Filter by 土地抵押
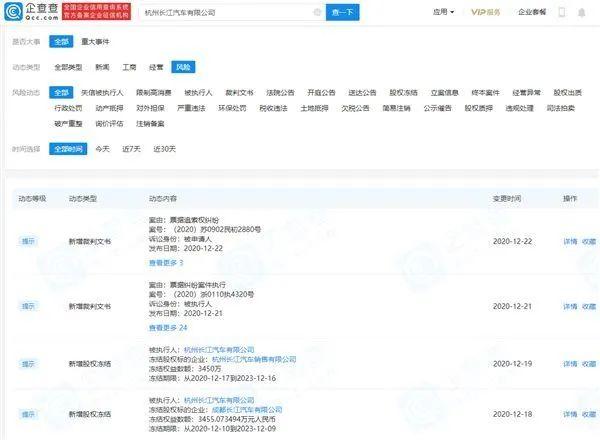This screenshot has height=440, width=600. tap(315, 108)
